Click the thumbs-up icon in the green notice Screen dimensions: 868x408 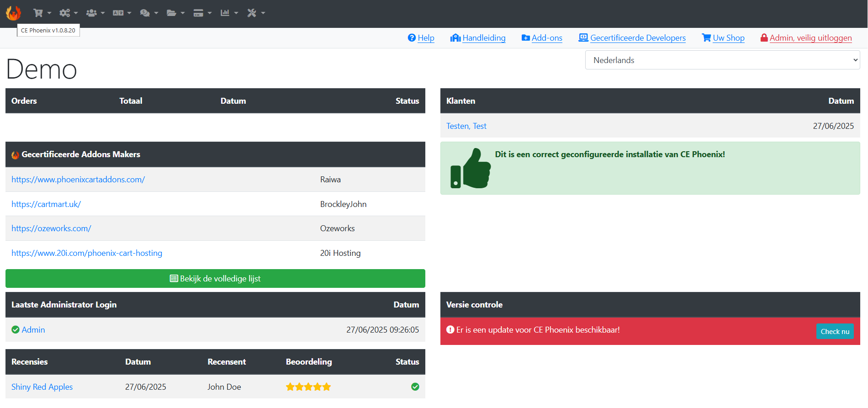click(x=471, y=168)
